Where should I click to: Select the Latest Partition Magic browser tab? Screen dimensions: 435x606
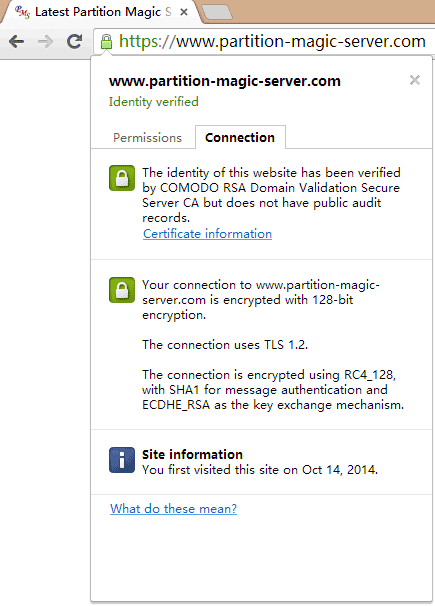(x=101, y=12)
